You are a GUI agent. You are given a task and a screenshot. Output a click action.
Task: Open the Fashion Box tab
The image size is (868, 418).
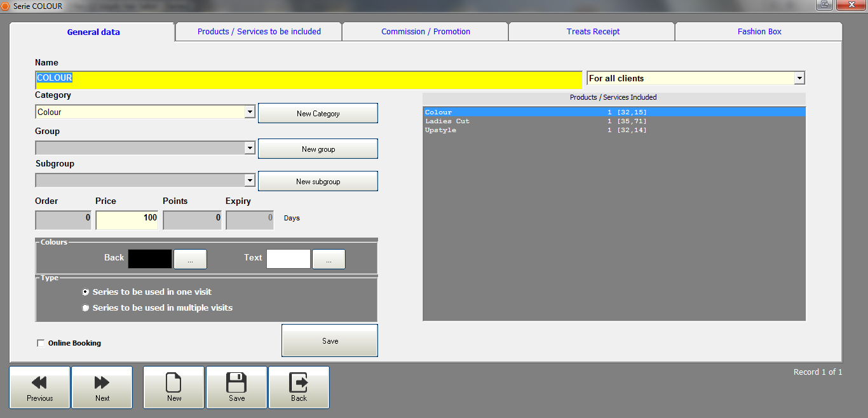[x=759, y=32]
